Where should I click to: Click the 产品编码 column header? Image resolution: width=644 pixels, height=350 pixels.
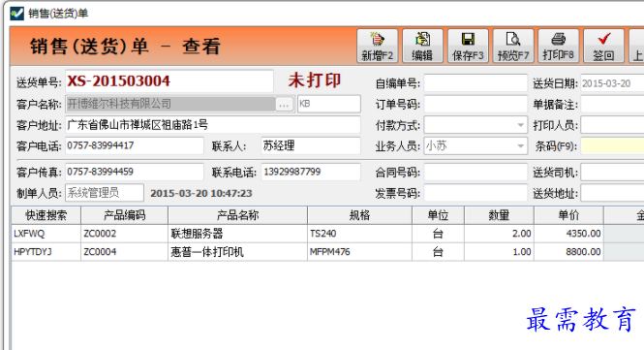click(x=125, y=215)
